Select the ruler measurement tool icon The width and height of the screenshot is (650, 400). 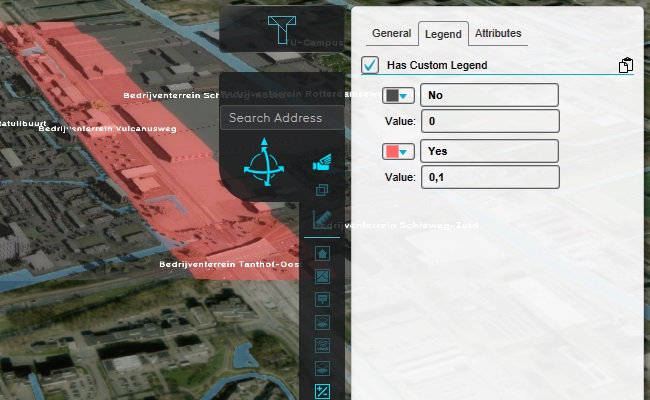(x=322, y=219)
